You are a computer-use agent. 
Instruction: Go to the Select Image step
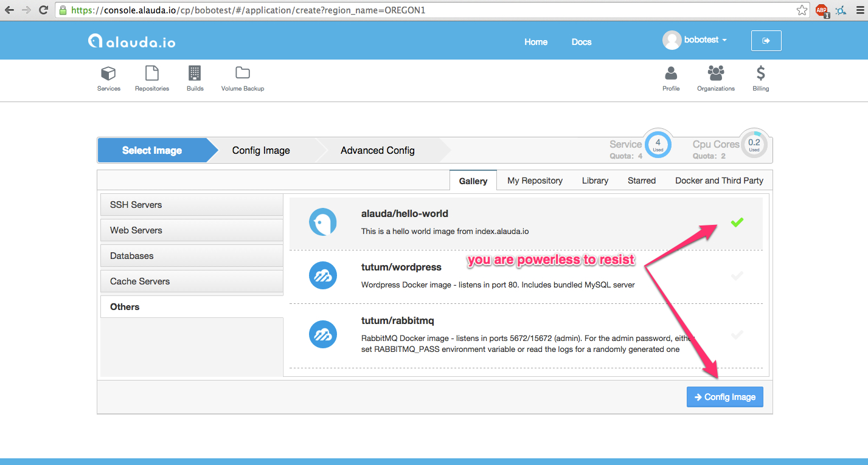pyautogui.click(x=152, y=150)
